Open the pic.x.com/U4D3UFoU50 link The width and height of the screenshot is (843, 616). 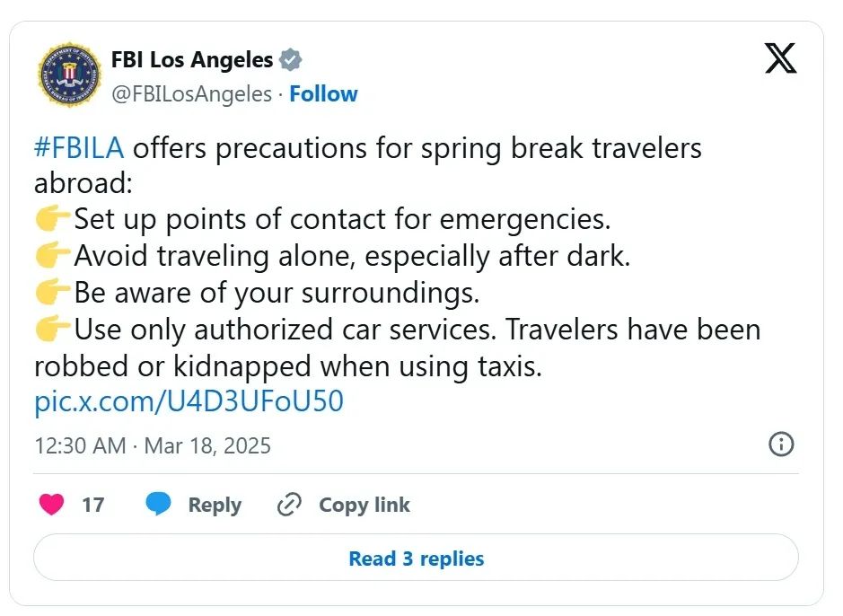coord(189,401)
